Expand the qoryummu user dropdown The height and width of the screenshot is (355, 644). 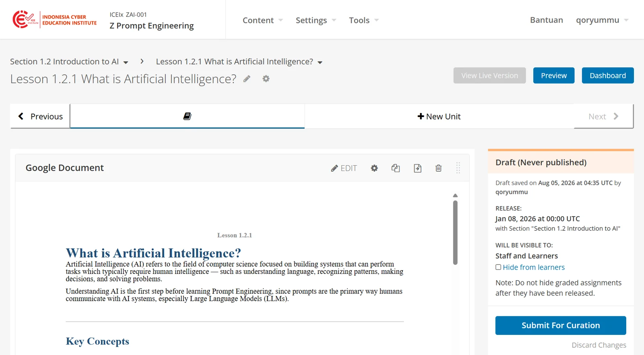[602, 20]
